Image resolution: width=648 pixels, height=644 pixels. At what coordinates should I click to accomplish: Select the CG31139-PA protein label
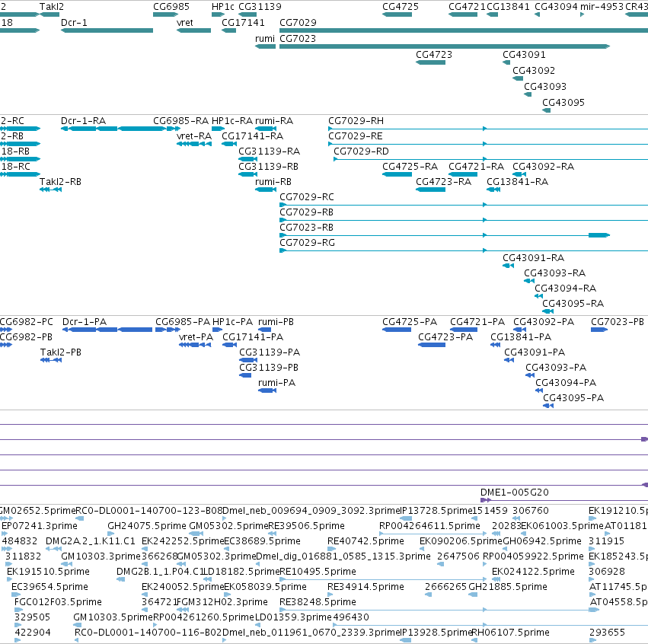pyautogui.click(x=270, y=352)
